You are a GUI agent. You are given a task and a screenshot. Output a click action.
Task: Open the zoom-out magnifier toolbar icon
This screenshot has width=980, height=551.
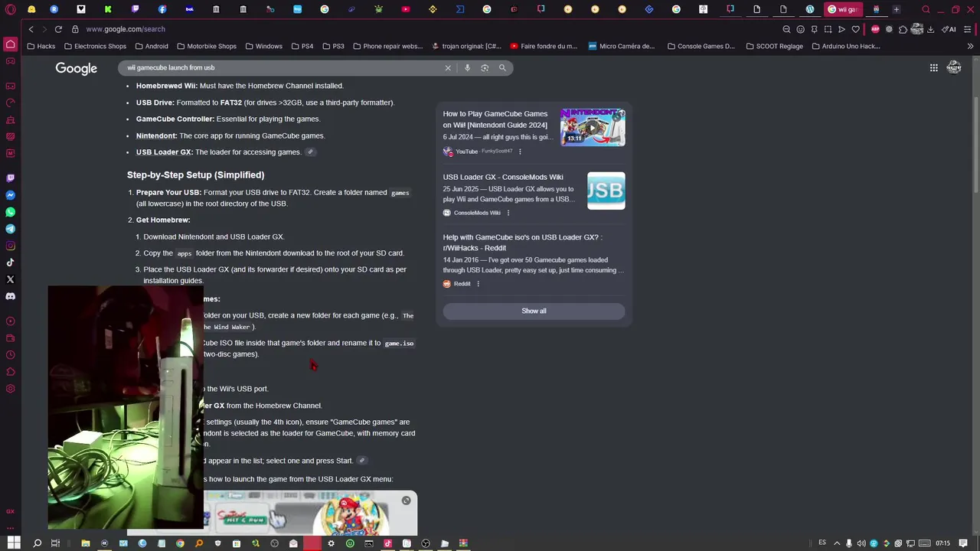786,29
